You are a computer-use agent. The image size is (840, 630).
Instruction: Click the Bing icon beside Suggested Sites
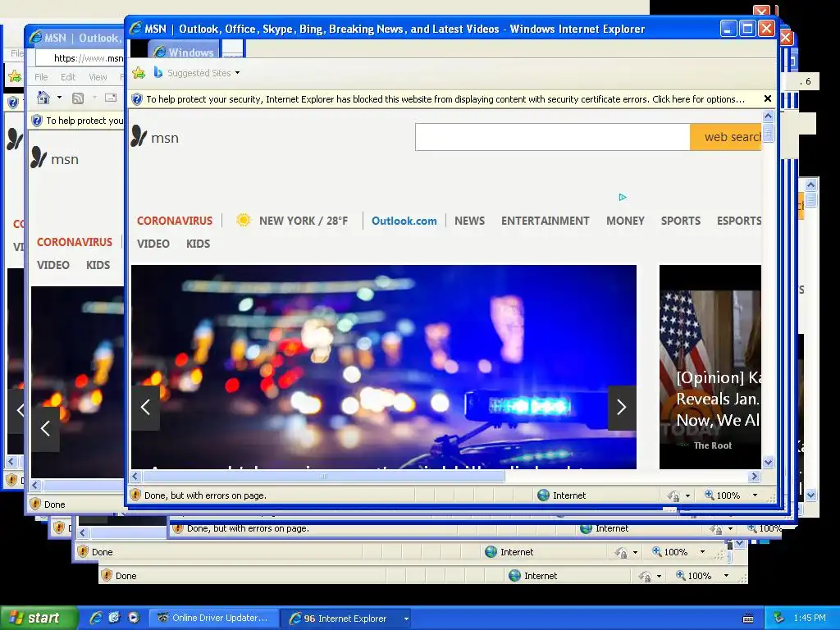coord(158,72)
